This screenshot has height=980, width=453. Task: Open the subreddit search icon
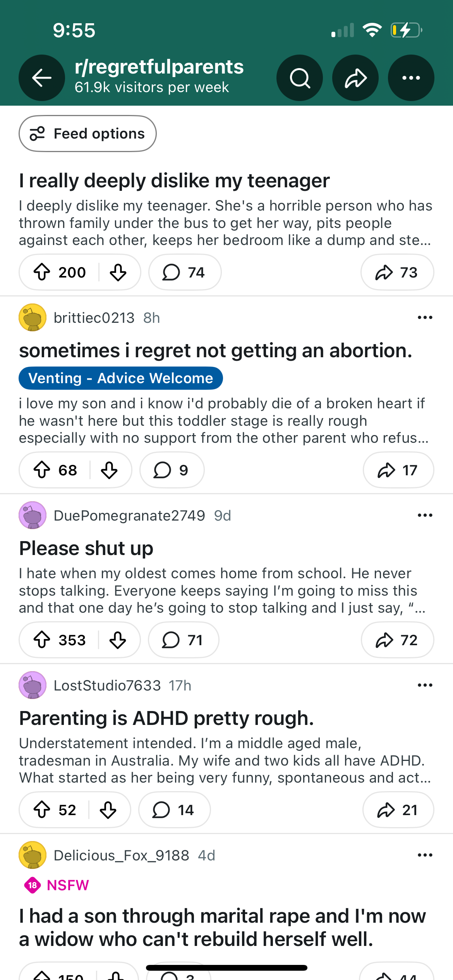click(x=300, y=78)
